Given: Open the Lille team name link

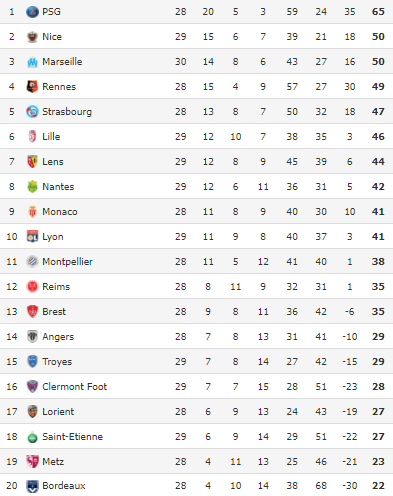Looking at the screenshot, I should (x=51, y=137).
